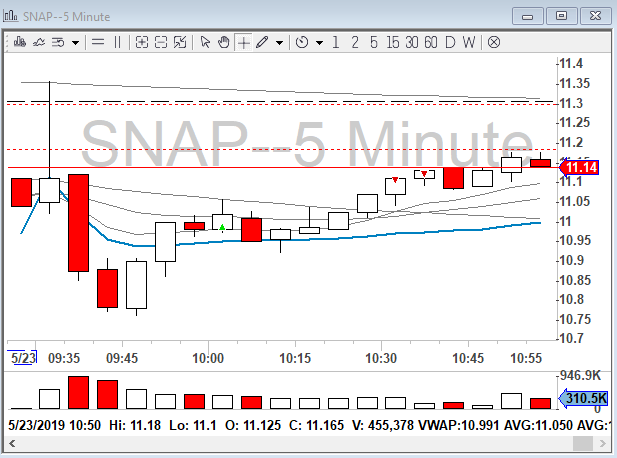Click the V: 455,378 volume value
The width and height of the screenshot is (617, 458).
point(383,425)
